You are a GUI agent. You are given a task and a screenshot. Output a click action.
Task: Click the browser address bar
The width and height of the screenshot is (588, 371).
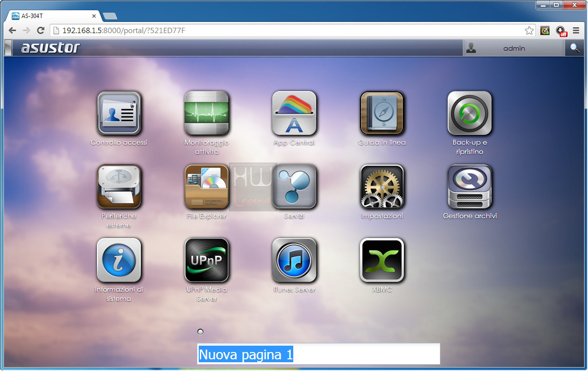pos(293,31)
